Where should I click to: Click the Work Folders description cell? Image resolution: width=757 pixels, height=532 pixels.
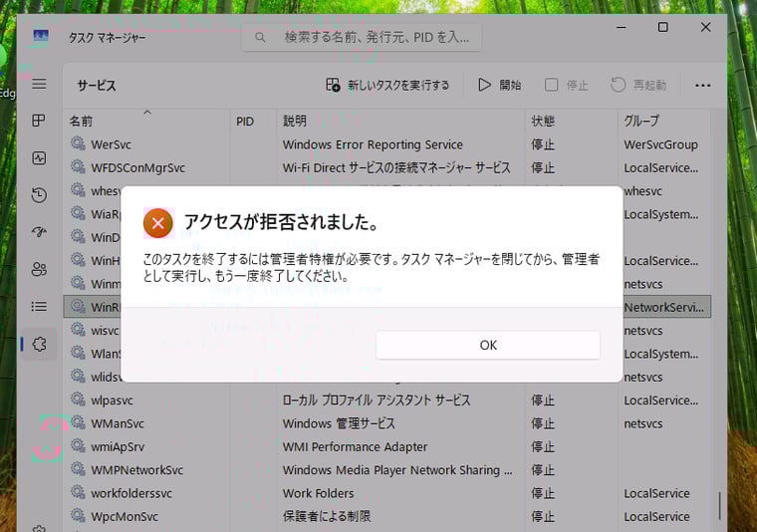click(x=318, y=493)
